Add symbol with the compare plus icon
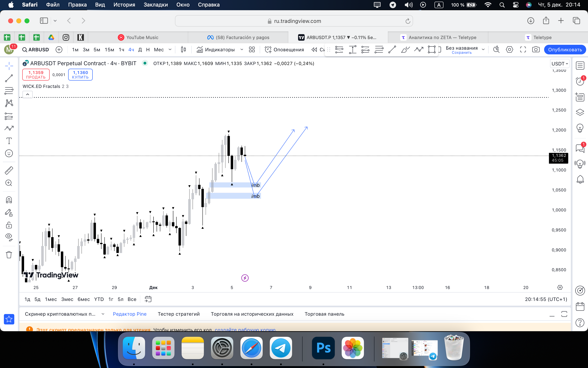The image size is (588, 368). pyautogui.click(x=59, y=50)
